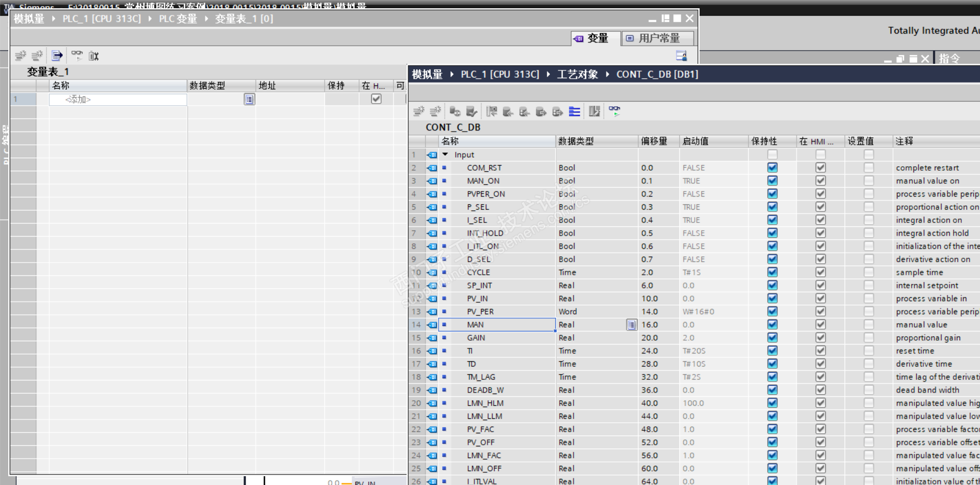Toggle HMI accessible checkbox in 变量表_1 row 1

click(x=376, y=99)
